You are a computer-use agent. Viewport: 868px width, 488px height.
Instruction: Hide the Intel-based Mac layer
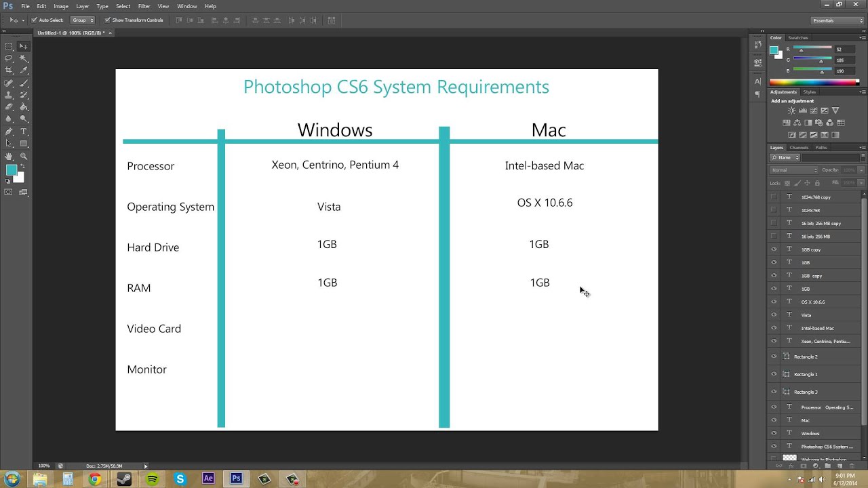[774, 328]
